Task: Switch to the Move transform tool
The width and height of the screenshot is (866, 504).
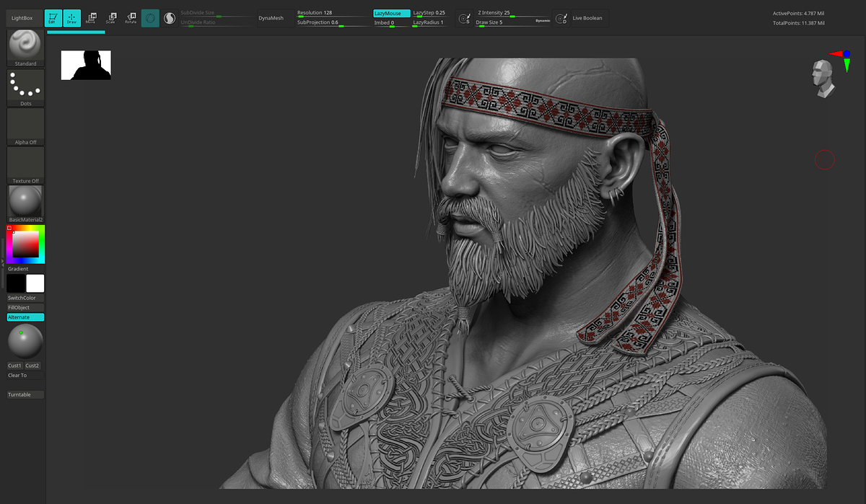Action: (x=90, y=18)
